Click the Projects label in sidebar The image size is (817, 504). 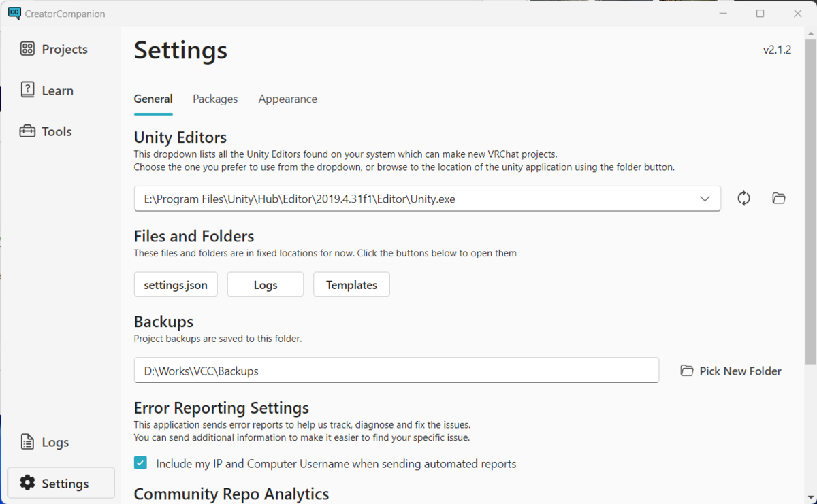(65, 49)
